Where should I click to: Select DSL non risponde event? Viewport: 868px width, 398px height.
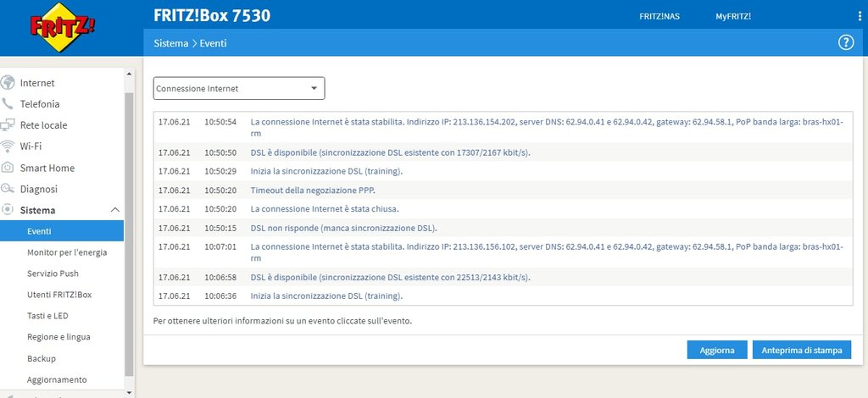[503, 228]
